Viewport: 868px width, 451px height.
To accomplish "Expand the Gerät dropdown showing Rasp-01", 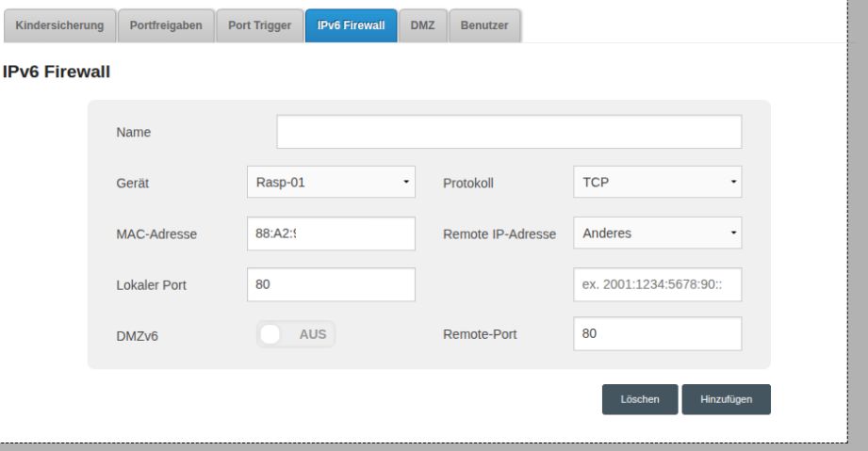I will [x=330, y=182].
